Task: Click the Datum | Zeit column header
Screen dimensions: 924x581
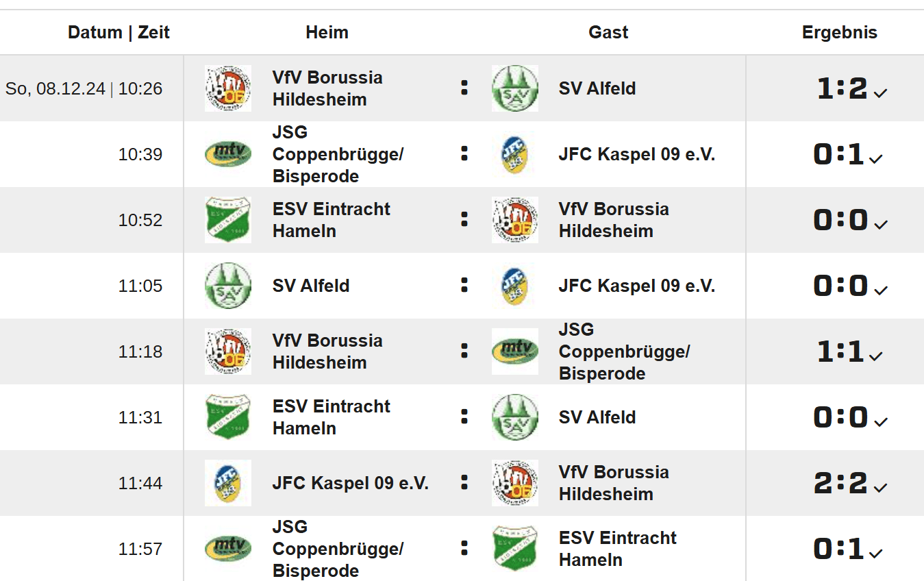Action: click(118, 32)
